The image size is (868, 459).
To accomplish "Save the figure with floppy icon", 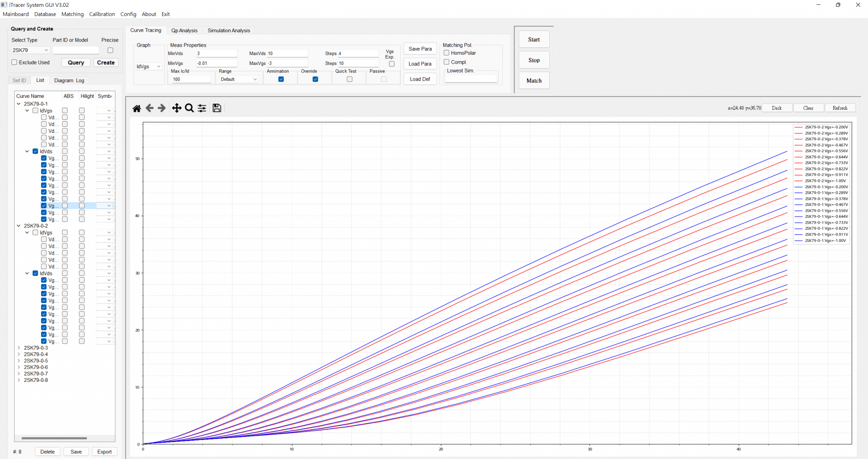I will 217,108.
